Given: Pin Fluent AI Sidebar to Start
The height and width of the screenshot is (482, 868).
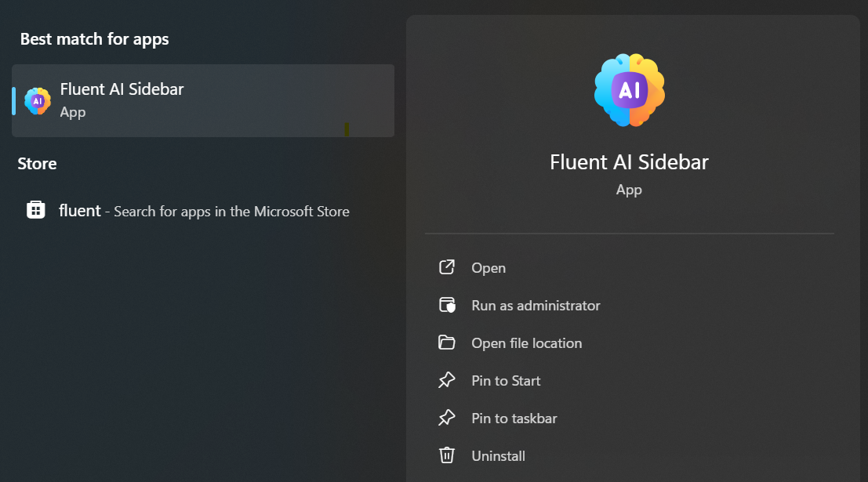Looking at the screenshot, I should (x=507, y=380).
